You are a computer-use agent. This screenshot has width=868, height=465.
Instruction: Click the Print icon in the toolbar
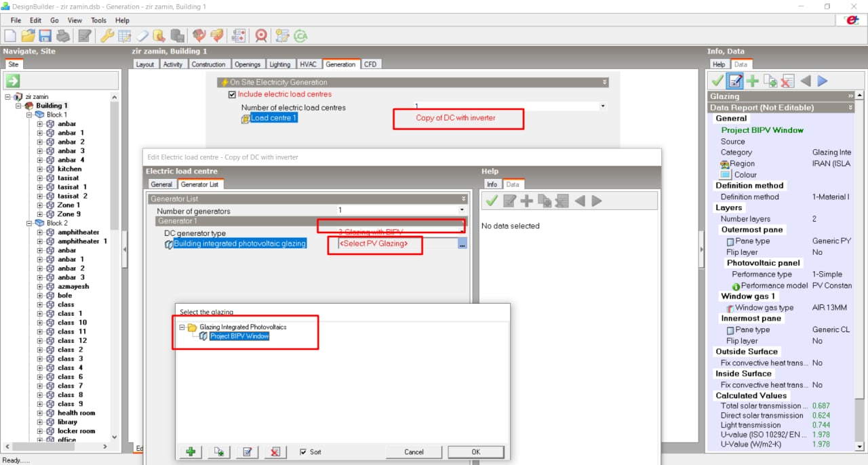pos(62,35)
